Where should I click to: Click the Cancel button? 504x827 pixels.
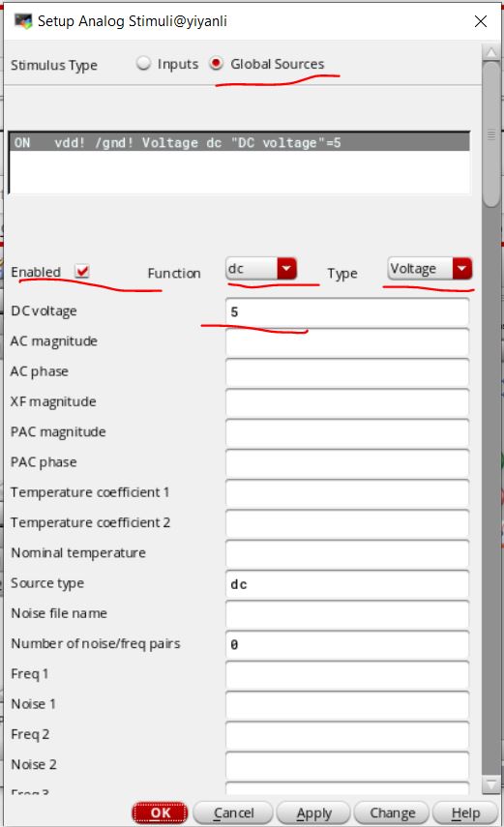[x=233, y=812]
